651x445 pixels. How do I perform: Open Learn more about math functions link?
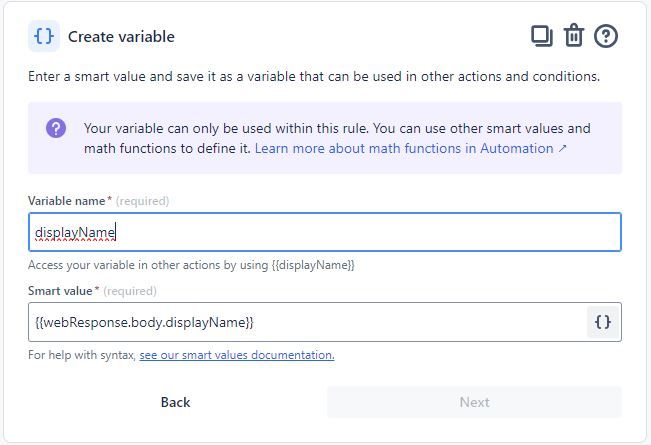pos(404,148)
